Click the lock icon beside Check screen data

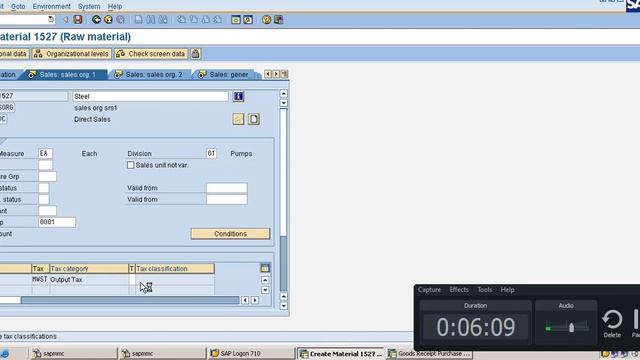(x=196, y=54)
